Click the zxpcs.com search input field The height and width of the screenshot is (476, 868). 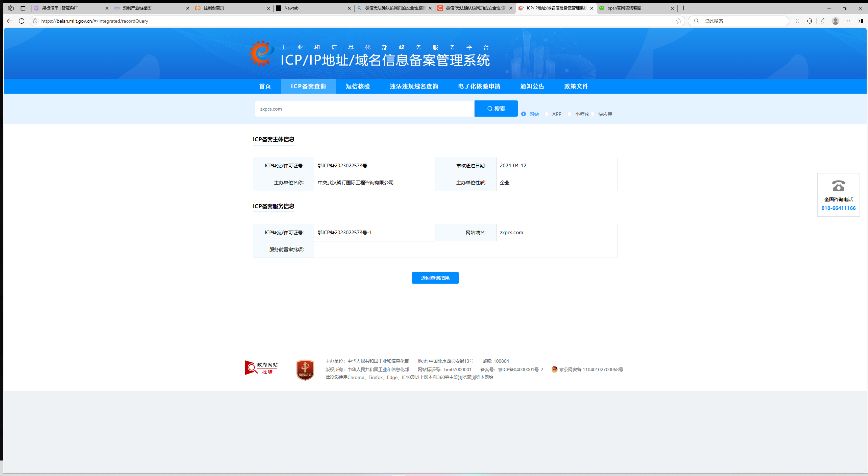click(364, 109)
